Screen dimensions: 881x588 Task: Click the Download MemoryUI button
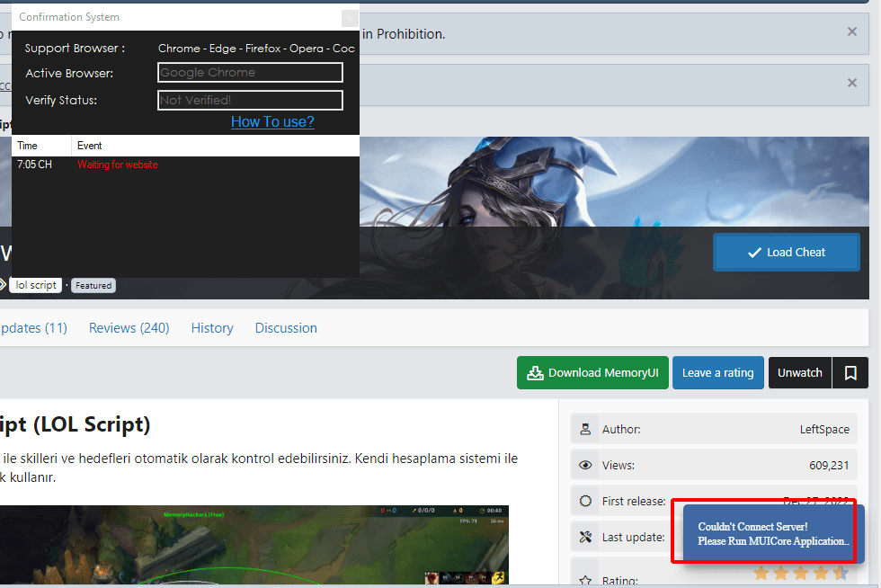(592, 373)
